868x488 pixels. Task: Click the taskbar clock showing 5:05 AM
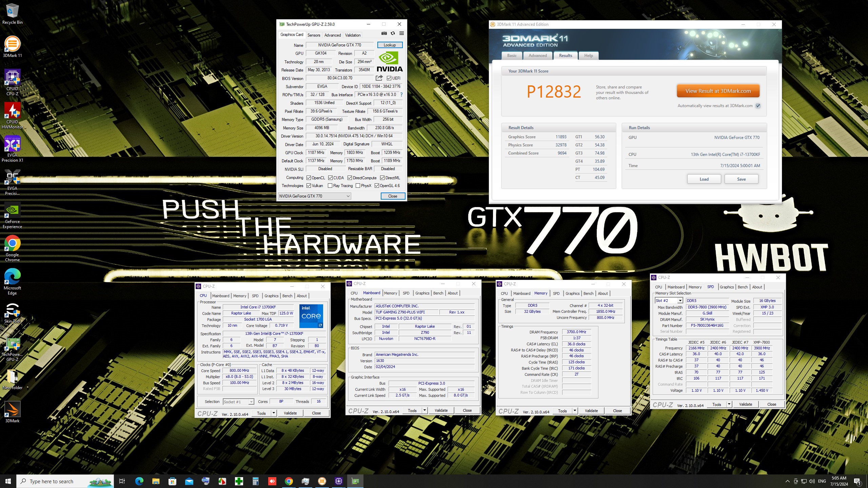coord(839,481)
